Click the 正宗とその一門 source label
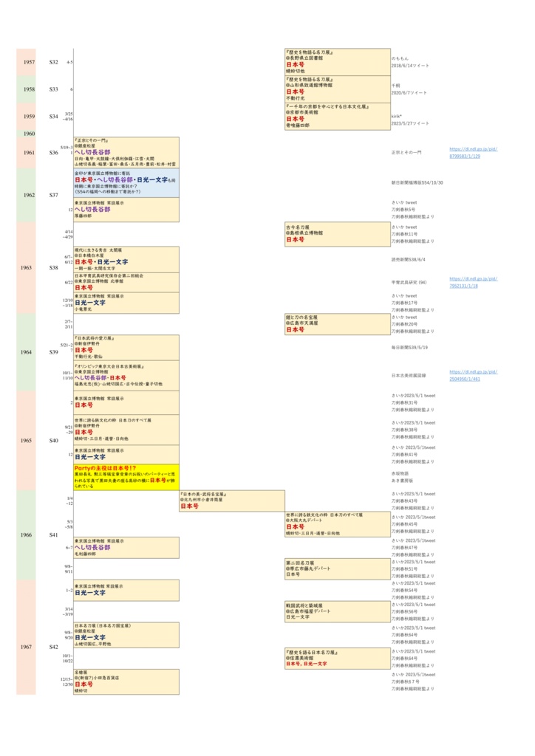 tap(406, 152)
